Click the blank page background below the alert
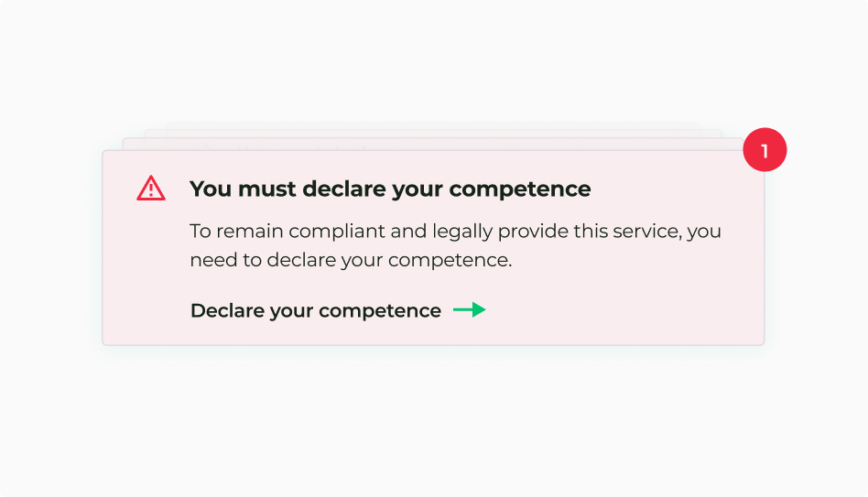The width and height of the screenshot is (868, 497). [434, 421]
